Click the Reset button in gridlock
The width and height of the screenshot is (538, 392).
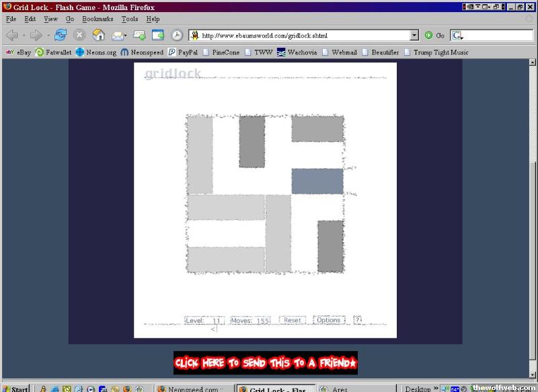point(293,320)
